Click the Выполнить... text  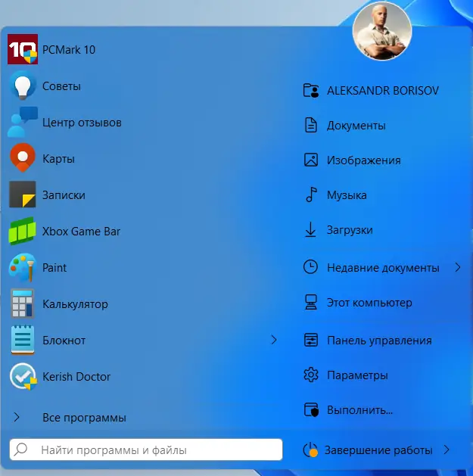coord(359,410)
